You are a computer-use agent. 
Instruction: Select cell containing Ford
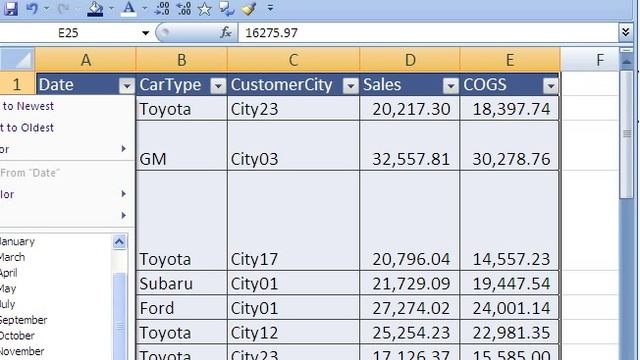coord(182,307)
